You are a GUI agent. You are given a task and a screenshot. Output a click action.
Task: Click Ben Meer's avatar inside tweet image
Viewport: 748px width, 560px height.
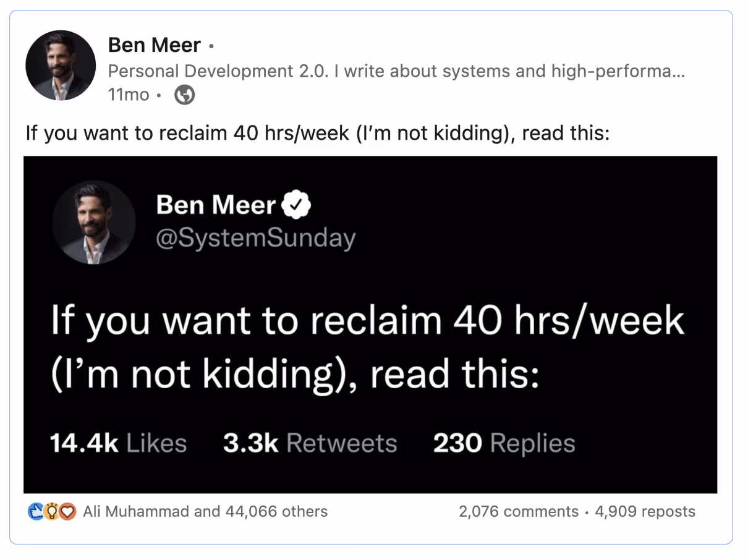pos(93,222)
